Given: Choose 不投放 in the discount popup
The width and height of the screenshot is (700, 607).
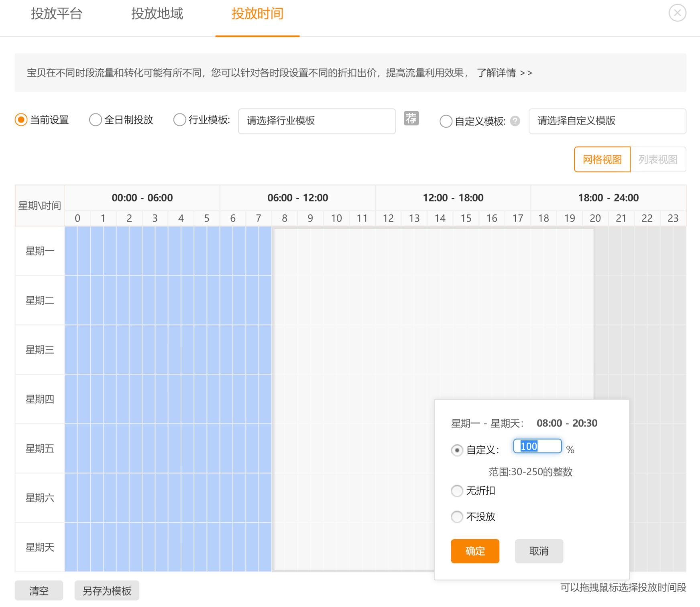Looking at the screenshot, I should [457, 517].
